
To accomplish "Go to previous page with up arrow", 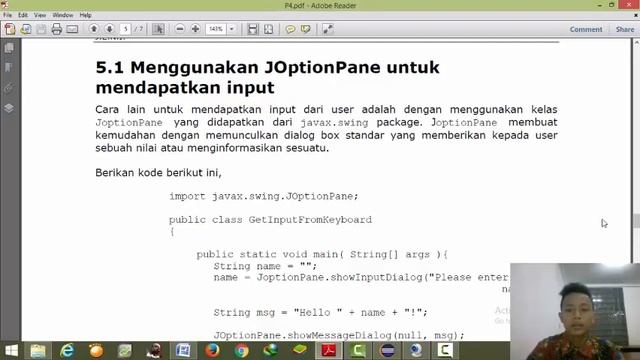I will (94, 29).
